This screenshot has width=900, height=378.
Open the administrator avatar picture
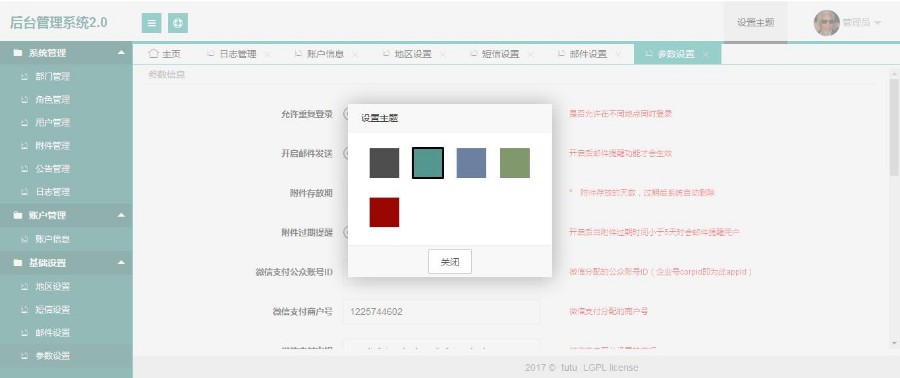click(827, 23)
